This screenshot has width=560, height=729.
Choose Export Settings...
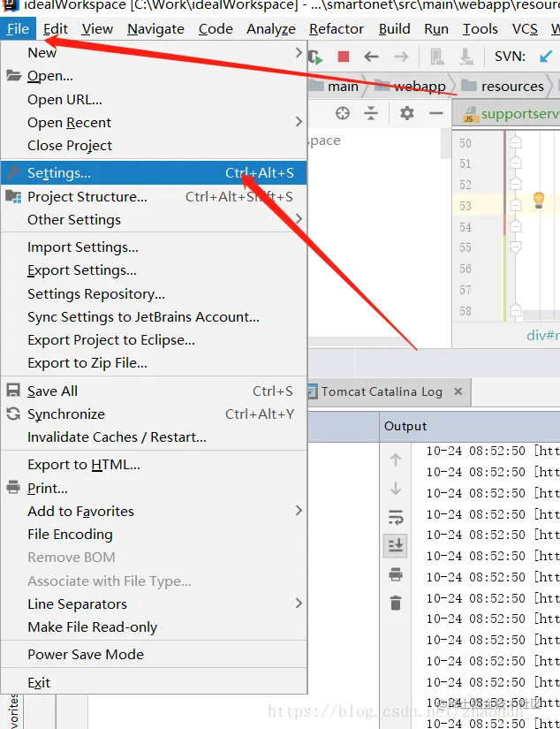point(154,270)
